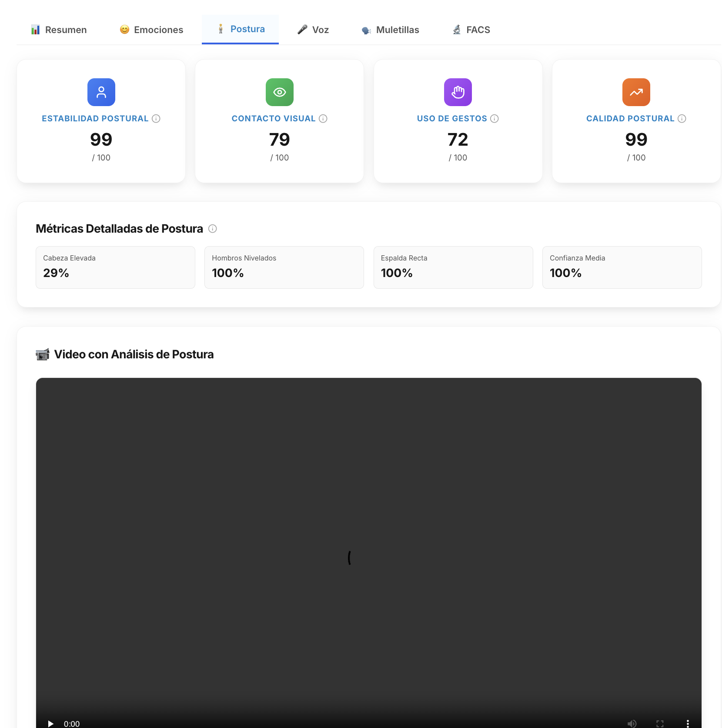This screenshot has height=728, width=722.
Task: Switch to the Emociones tab
Action: coord(151,30)
